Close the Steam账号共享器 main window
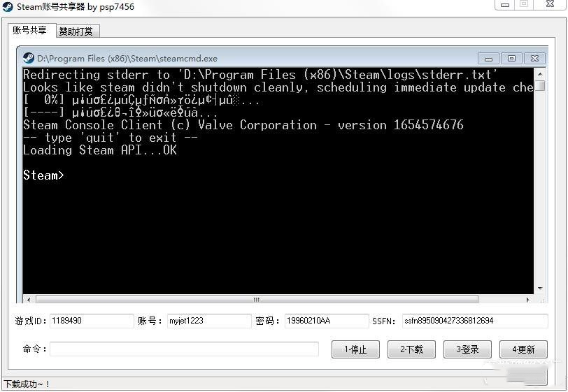Viewport: 568px width, 392px height. 551,4
